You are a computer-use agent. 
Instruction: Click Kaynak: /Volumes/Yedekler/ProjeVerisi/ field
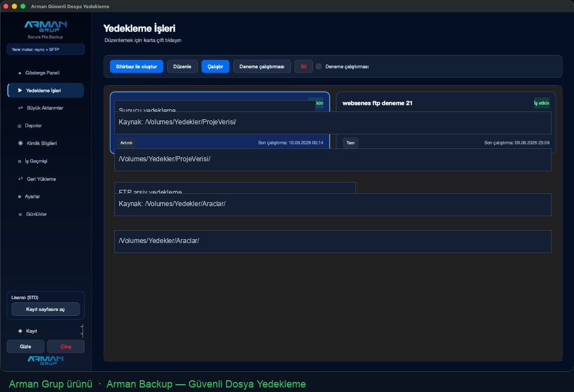(333, 123)
